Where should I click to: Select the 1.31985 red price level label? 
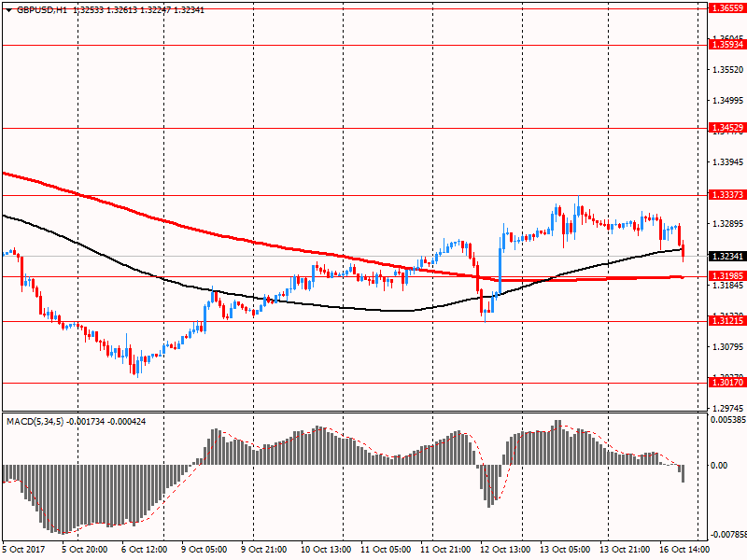[x=727, y=276]
